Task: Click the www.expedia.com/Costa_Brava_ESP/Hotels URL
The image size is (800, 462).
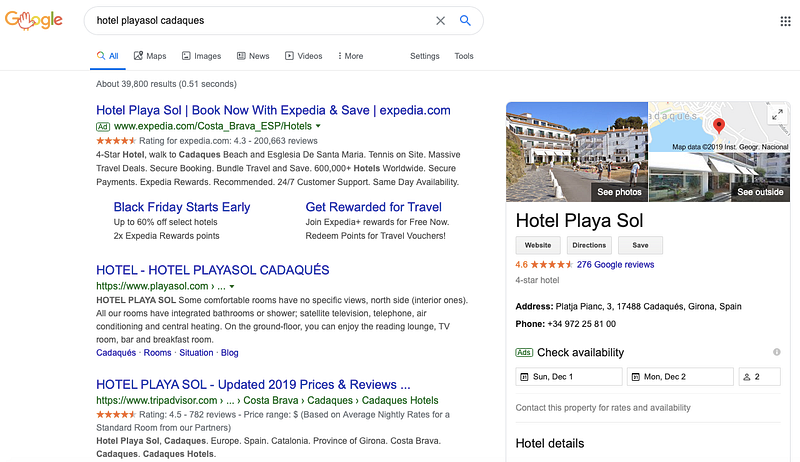Action: [213, 126]
